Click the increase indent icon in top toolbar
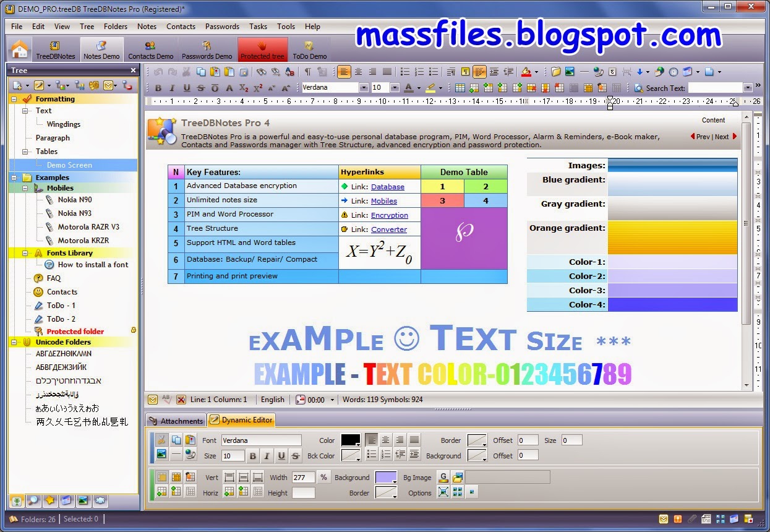 click(x=494, y=72)
